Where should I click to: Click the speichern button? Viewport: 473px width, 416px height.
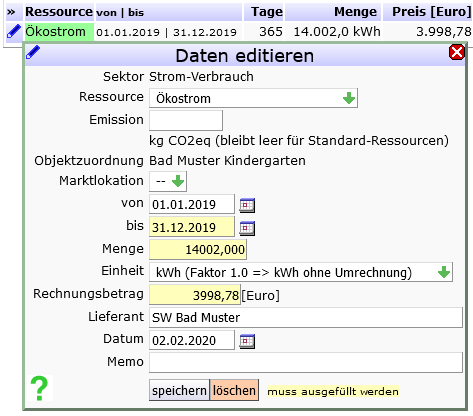tap(179, 390)
